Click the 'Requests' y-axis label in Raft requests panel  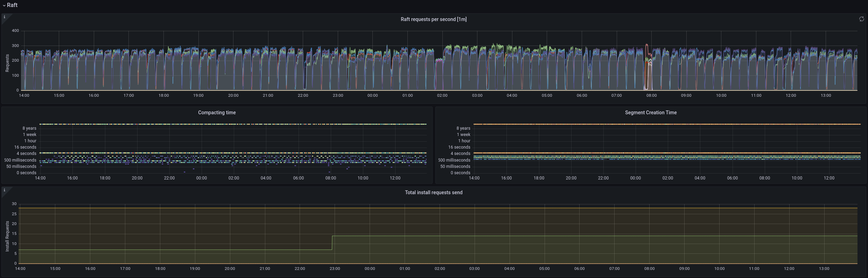point(7,63)
